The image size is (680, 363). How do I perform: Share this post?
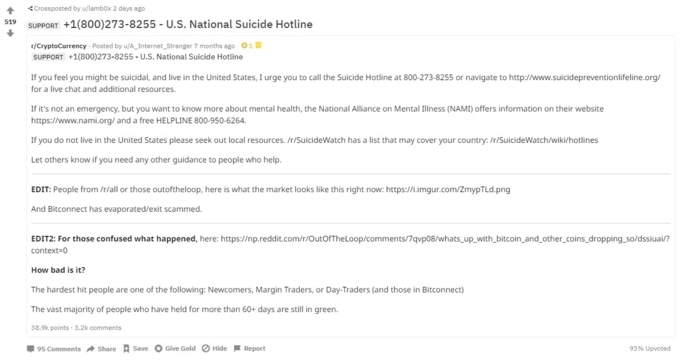click(x=101, y=349)
